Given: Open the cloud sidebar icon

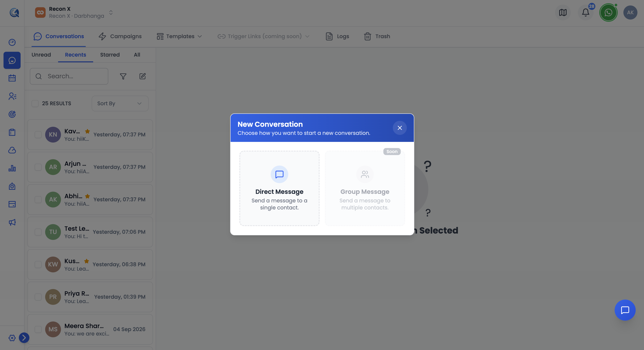Looking at the screenshot, I should click(x=12, y=150).
